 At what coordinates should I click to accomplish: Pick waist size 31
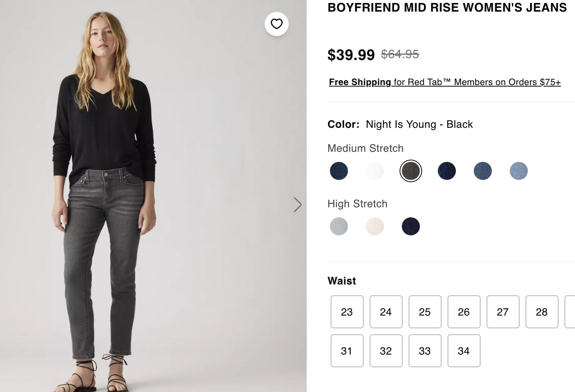click(347, 351)
